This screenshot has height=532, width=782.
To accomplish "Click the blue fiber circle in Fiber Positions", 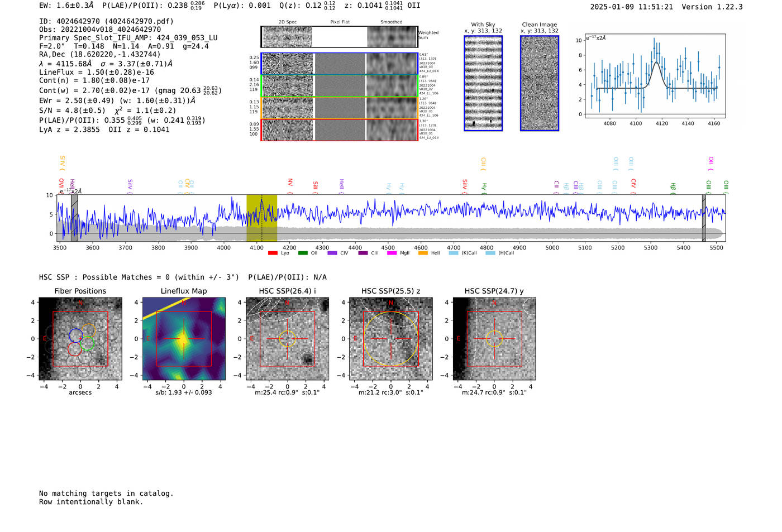I will point(76,336).
